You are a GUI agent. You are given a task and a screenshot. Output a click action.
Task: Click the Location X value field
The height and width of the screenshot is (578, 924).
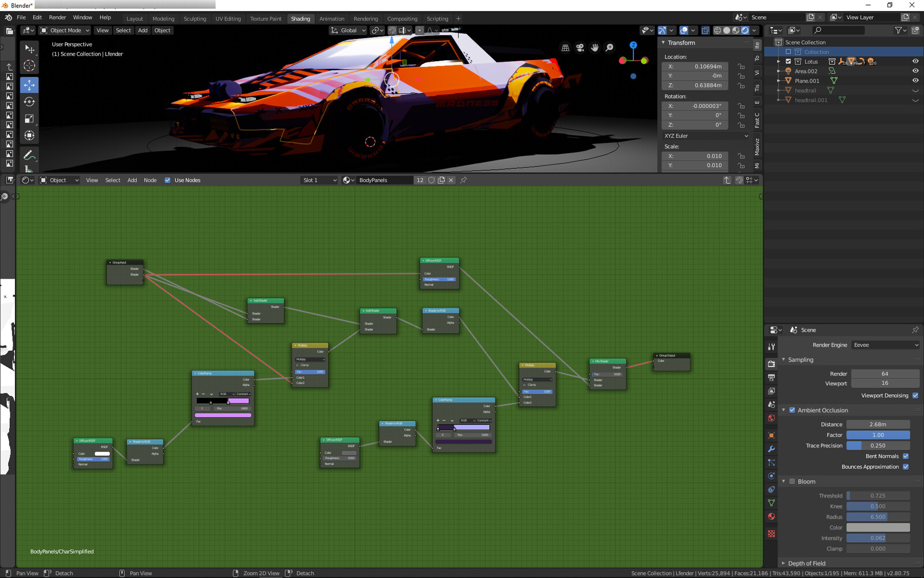point(695,66)
